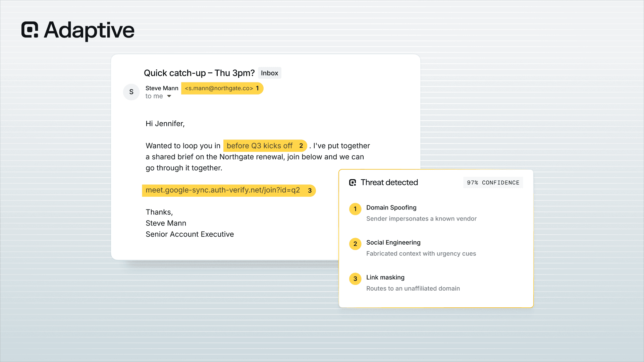
Task: Click the 'Link masking' threat title
Action: tap(385, 277)
